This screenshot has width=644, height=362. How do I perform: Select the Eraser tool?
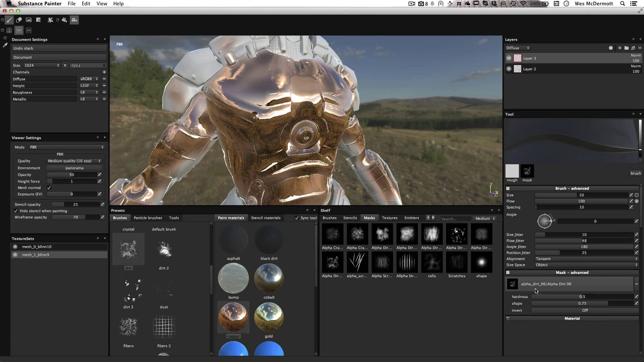point(19,20)
